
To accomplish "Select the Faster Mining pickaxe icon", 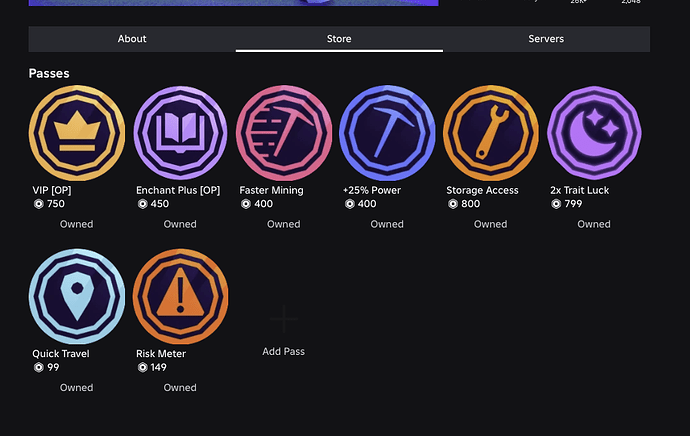I will pyautogui.click(x=284, y=132).
